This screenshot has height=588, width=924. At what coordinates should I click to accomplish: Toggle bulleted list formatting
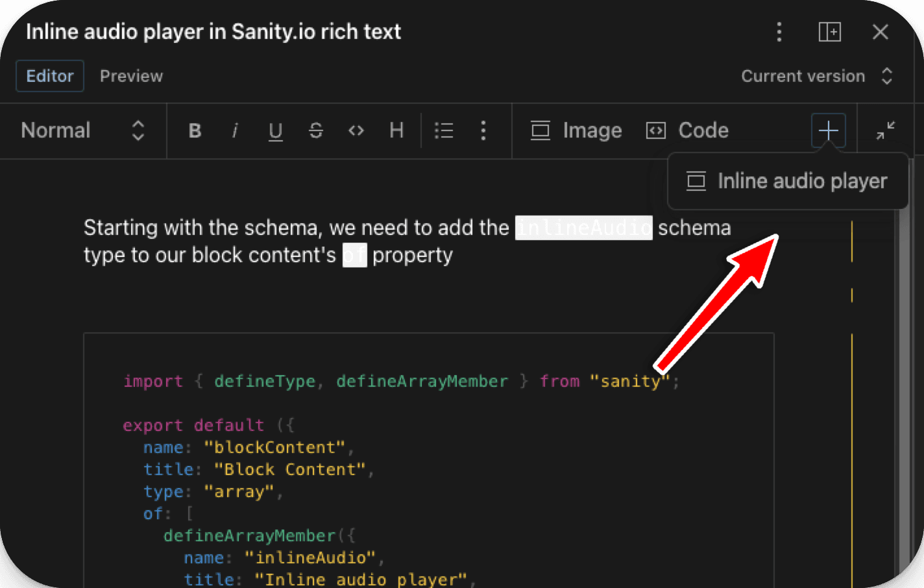pyautogui.click(x=444, y=131)
